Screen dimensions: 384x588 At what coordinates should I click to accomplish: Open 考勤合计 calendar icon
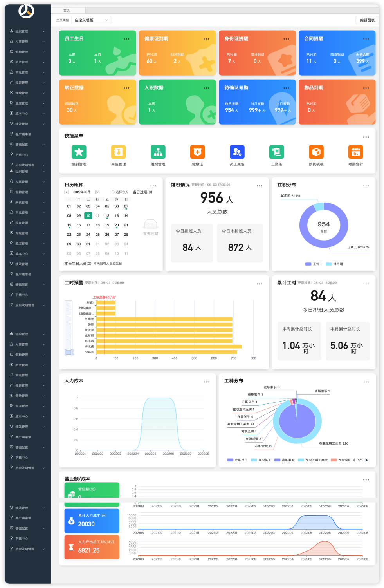click(x=355, y=152)
